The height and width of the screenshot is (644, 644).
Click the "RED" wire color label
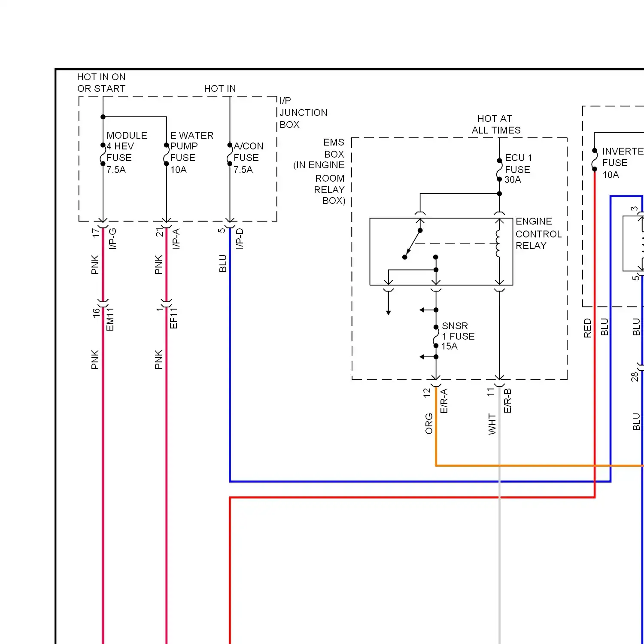tap(587, 328)
